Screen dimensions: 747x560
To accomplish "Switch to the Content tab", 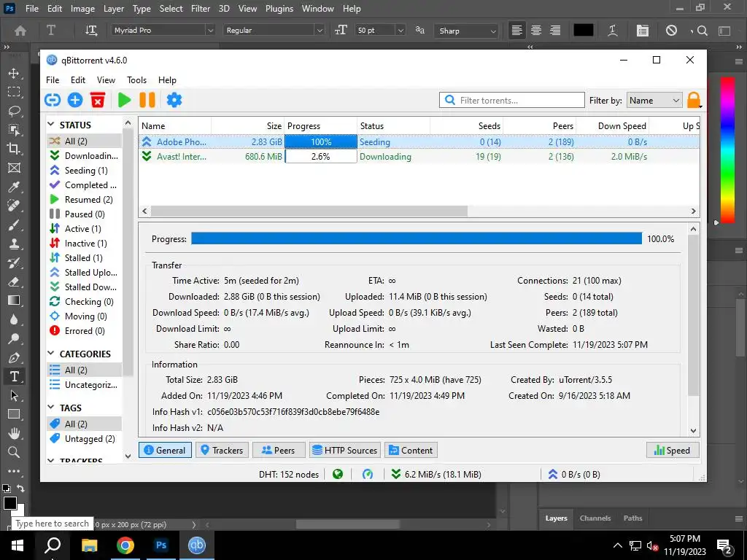I will coord(411,450).
